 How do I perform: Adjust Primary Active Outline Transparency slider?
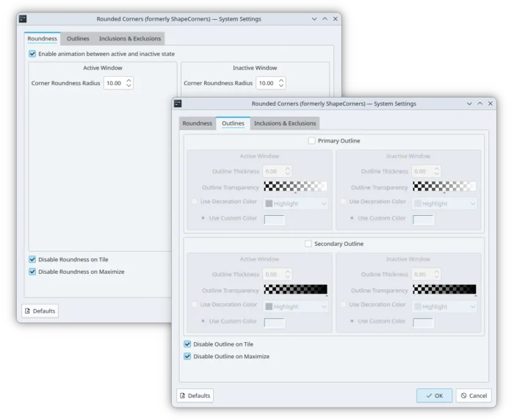click(x=295, y=187)
